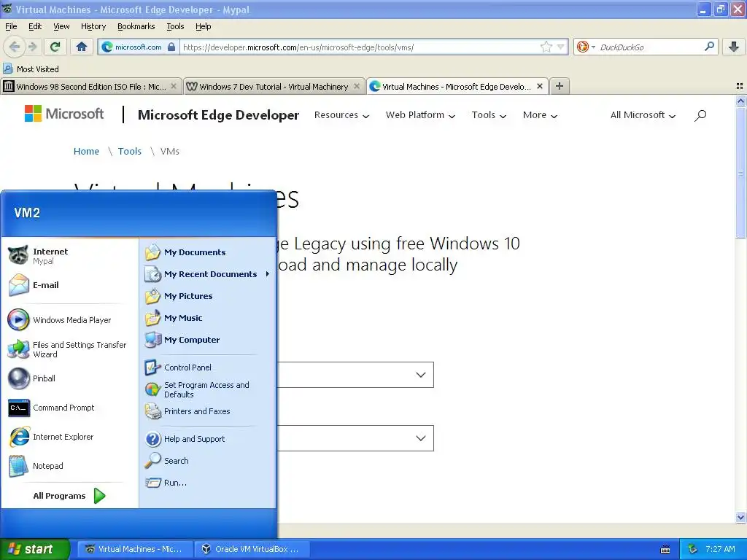747x560 pixels.
Task: Click the Microsoft Edge Developer heading link
Action: pyautogui.click(x=218, y=115)
